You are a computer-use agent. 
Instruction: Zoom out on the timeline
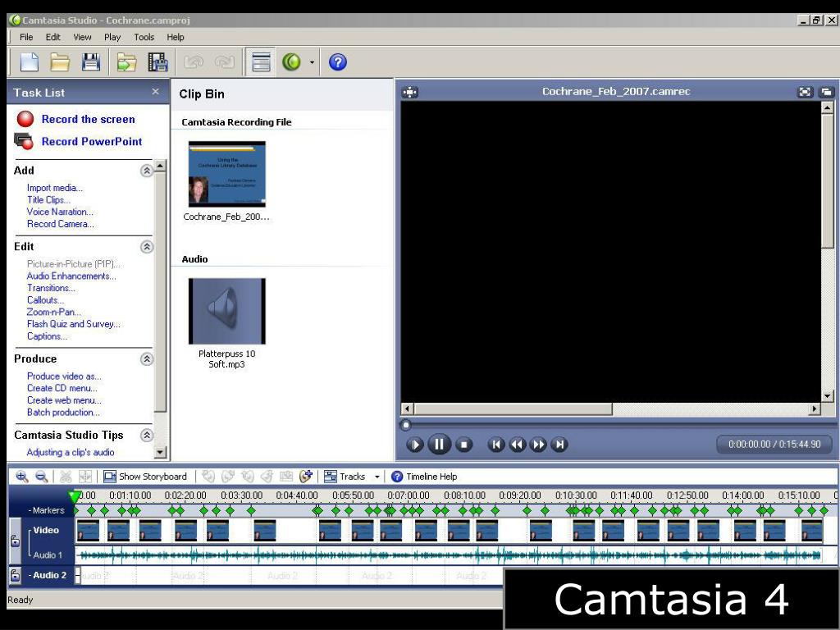pyautogui.click(x=41, y=477)
